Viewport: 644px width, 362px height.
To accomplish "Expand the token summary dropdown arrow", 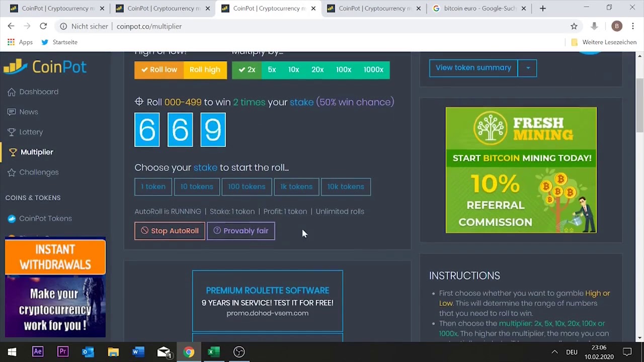I will tap(528, 68).
